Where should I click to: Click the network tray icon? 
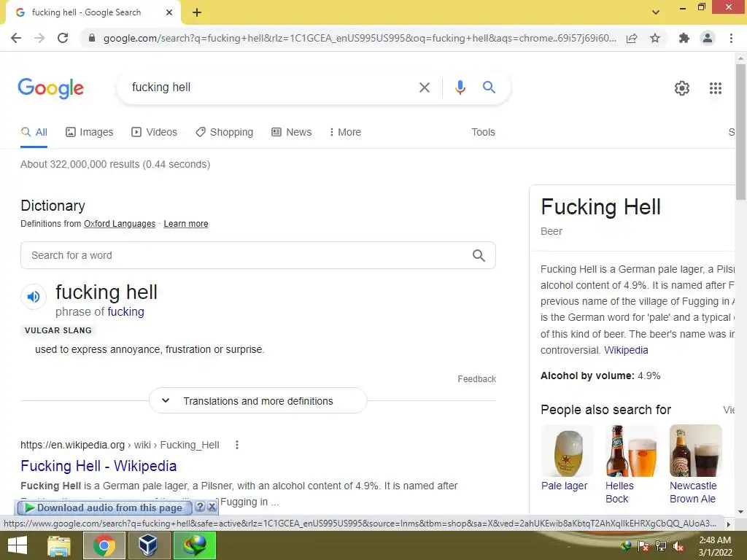[661, 547]
